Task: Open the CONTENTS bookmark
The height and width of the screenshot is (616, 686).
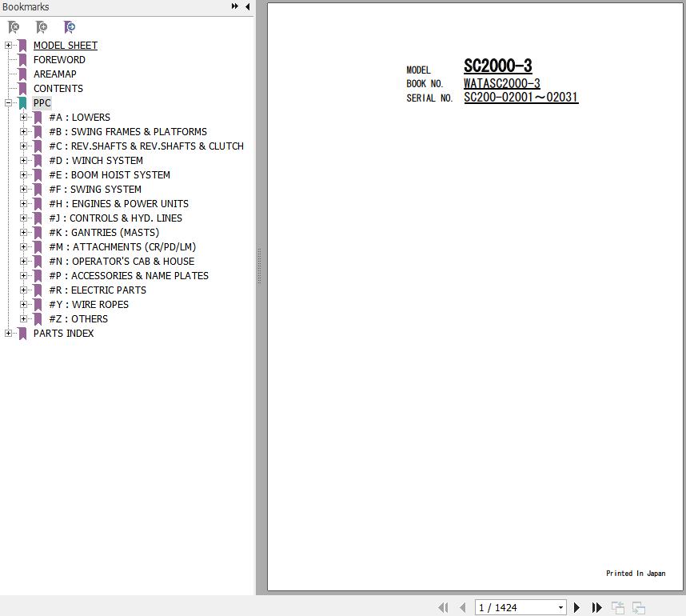Action: [x=58, y=89]
